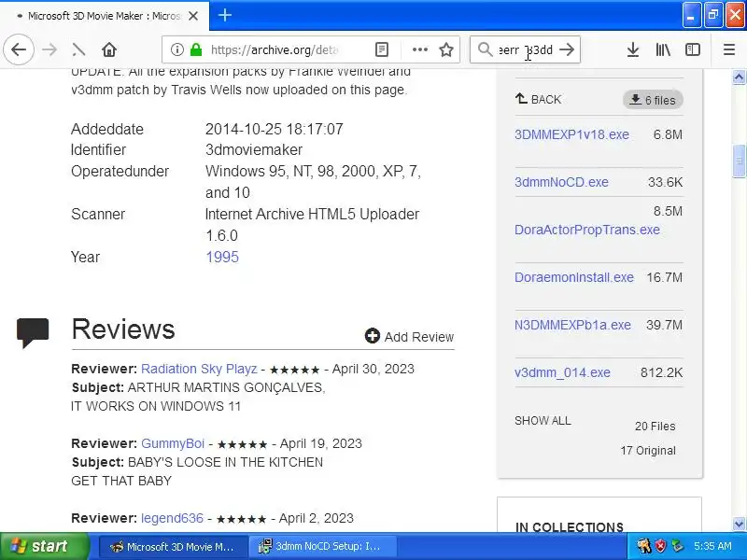
Task: Click the identifier value 3dmoviemaker
Action: 253,150
